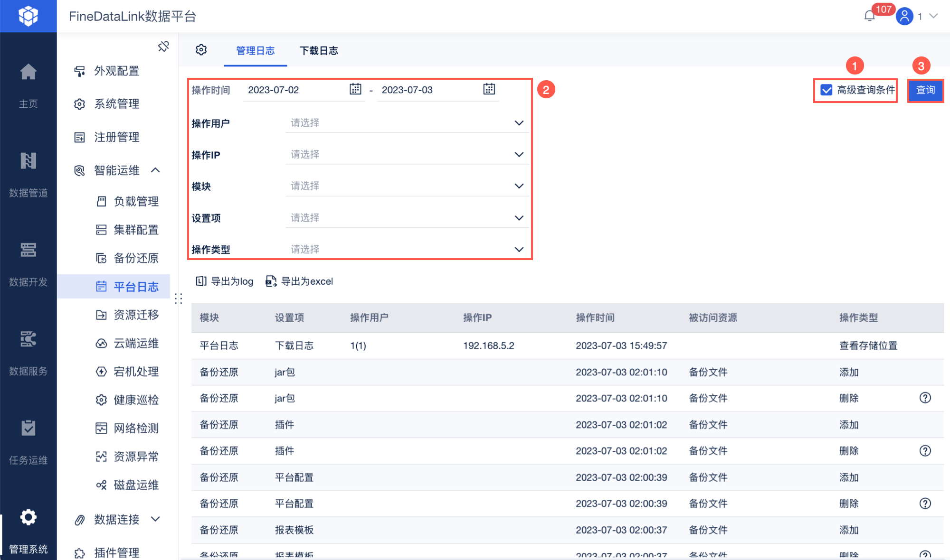Image resolution: width=950 pixels, height=560 pixels.
Task: Click the settings gear beside 管理日志 tab
Action: click(x=201, y=50)
